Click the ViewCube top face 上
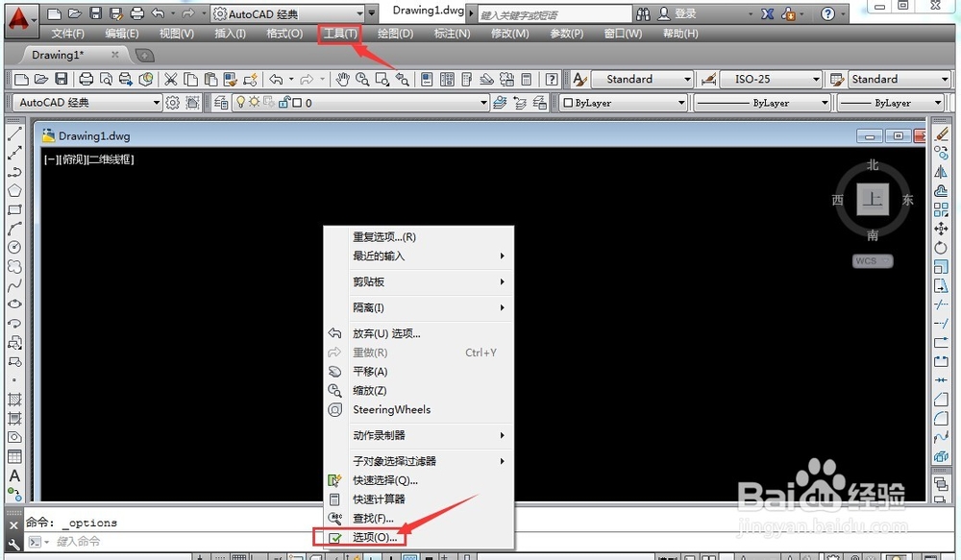This screenshot has width=961, height=560. tap(873, 199)
